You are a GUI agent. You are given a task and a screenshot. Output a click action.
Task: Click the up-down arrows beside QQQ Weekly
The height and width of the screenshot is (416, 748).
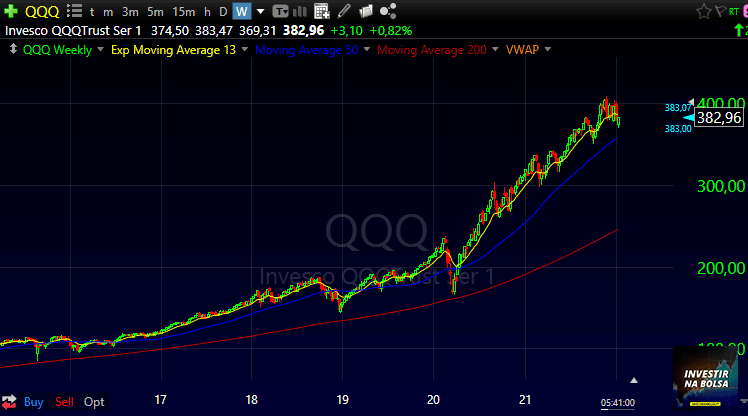pyautogui.click(x=13, y=49)
